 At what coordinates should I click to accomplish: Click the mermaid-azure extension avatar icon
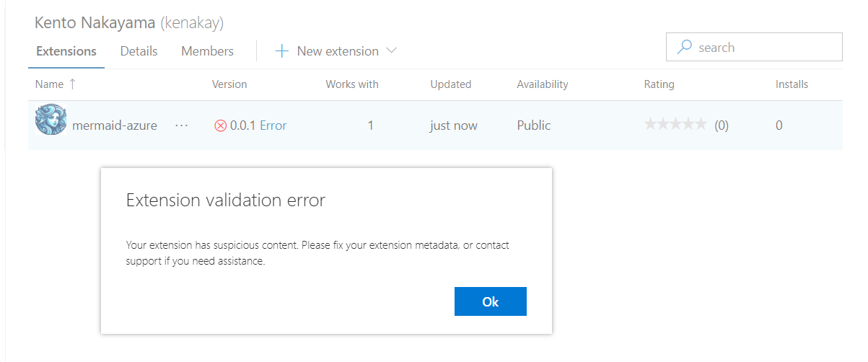(x=51, y=120)
